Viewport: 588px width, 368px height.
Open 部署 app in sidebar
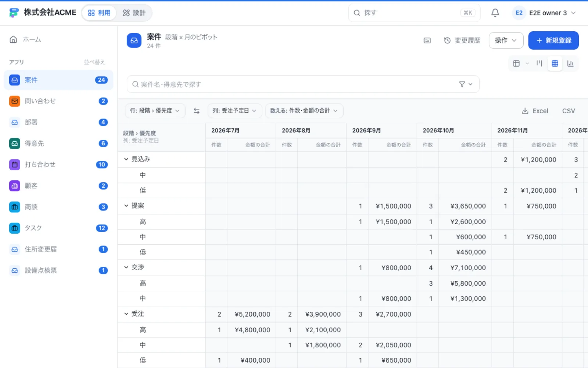coord(58,122)
